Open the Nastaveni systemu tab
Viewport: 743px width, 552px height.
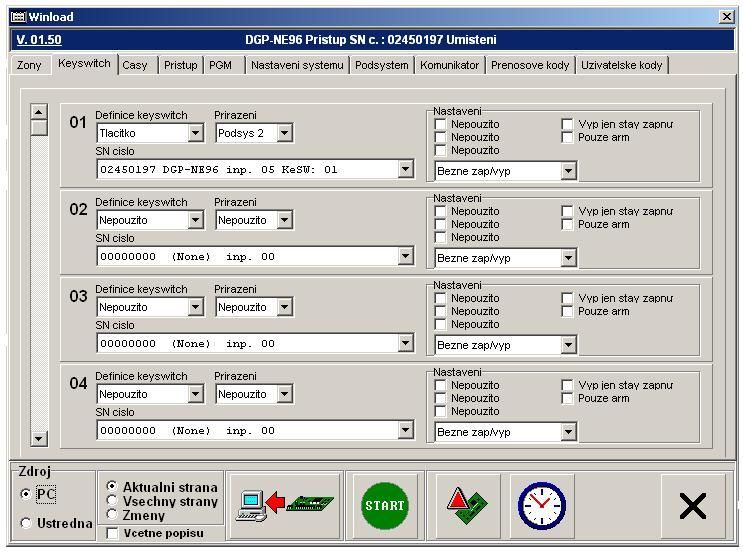coord(297,65)
